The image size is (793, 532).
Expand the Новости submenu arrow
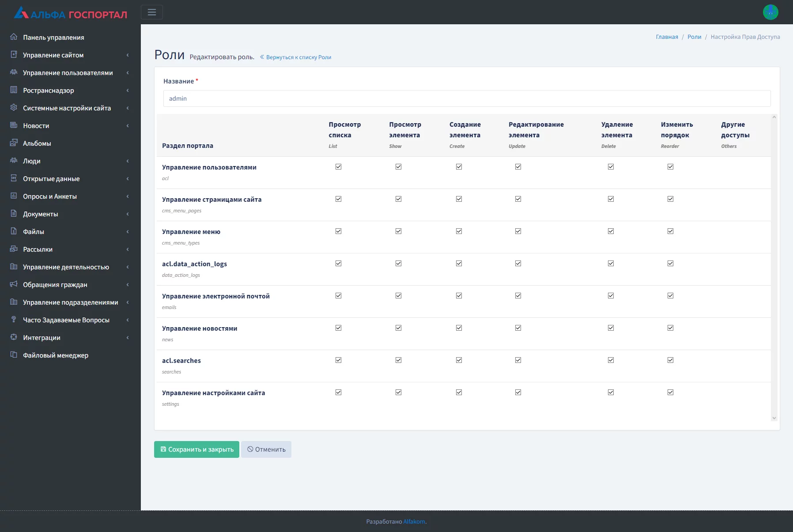pyautogui.click(x=128, y=126)
